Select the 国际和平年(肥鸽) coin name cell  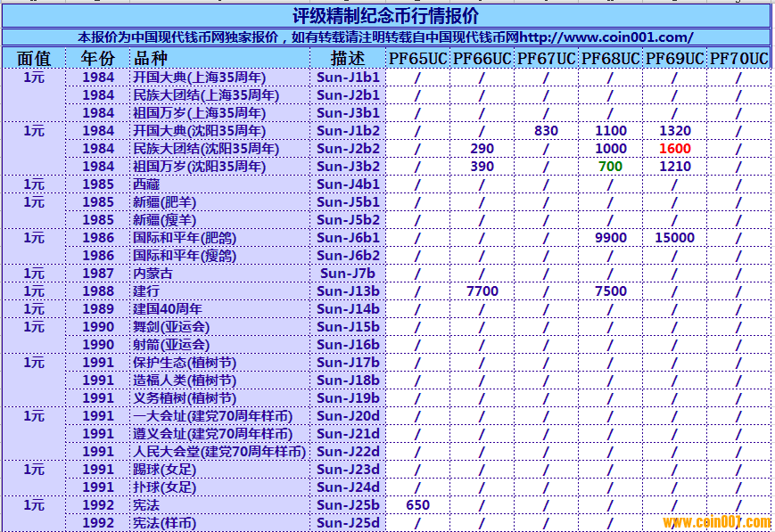[x=185, y=238]
